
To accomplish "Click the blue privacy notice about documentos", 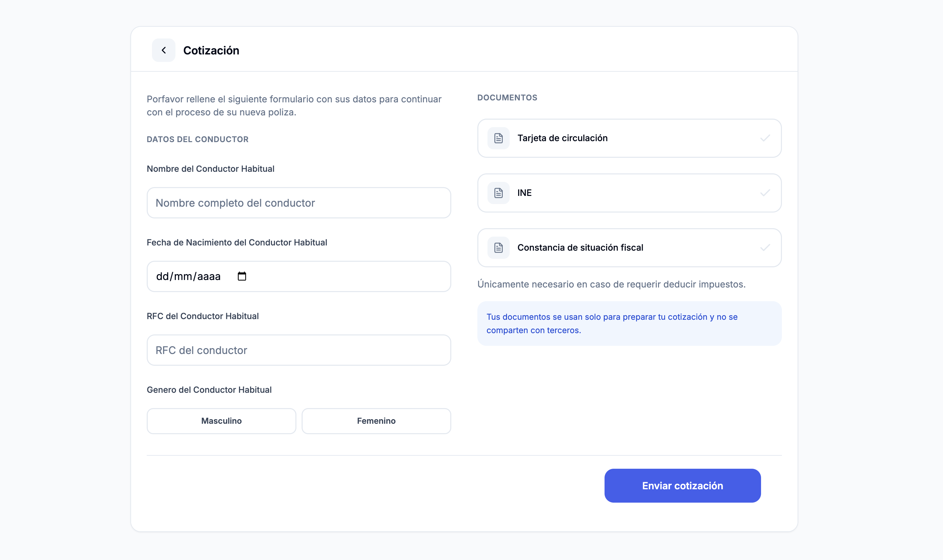I will tap(629, 323).
